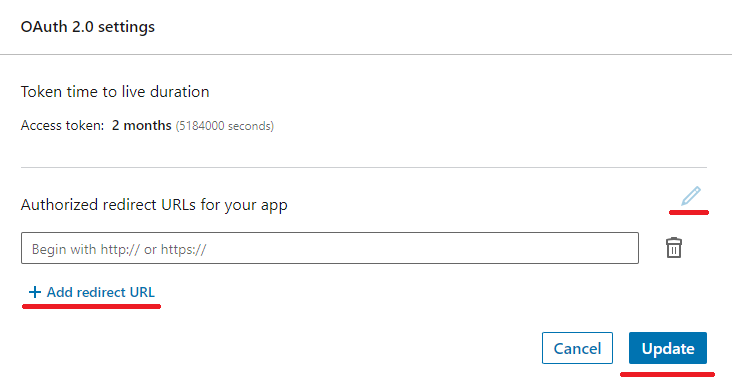Click Authorized redirect URLs for your app heading
751x385 pixels.
(154, 205)
